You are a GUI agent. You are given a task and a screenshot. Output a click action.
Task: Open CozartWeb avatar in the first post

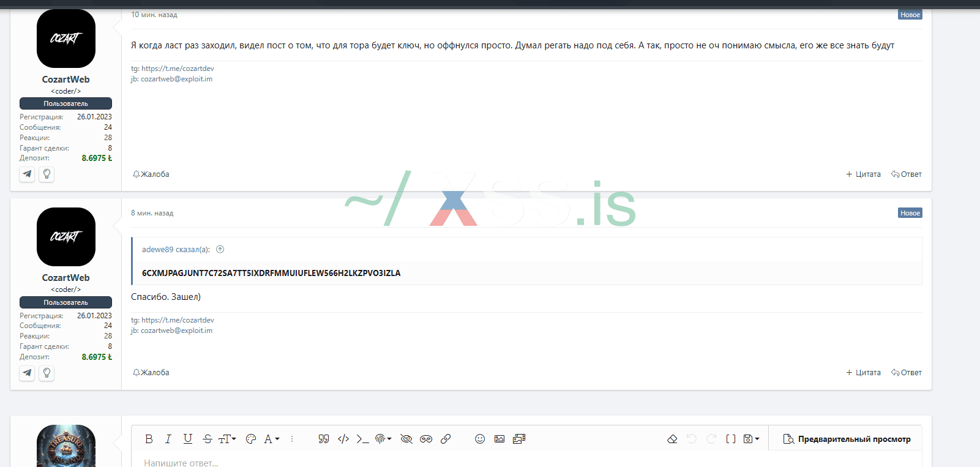point(66,39)
